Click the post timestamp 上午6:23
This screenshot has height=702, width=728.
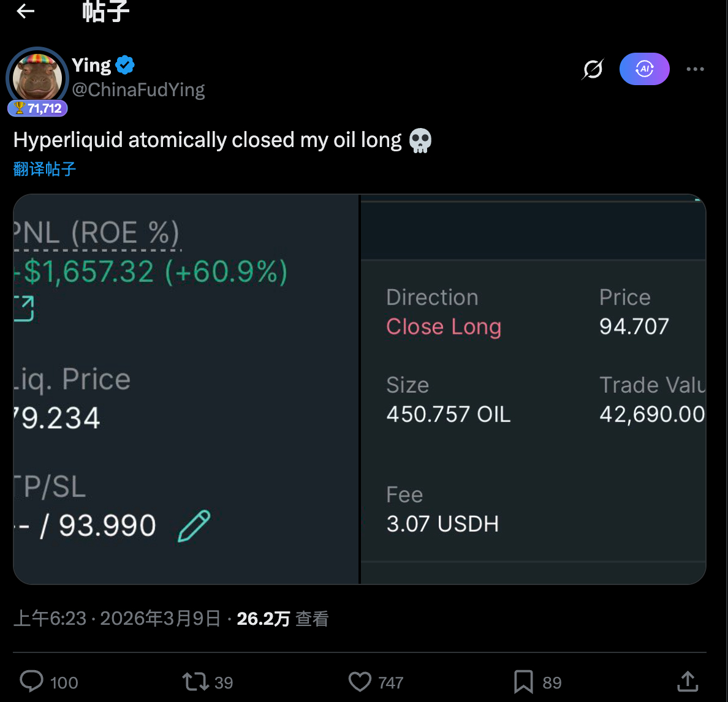(x=50, y=619)
